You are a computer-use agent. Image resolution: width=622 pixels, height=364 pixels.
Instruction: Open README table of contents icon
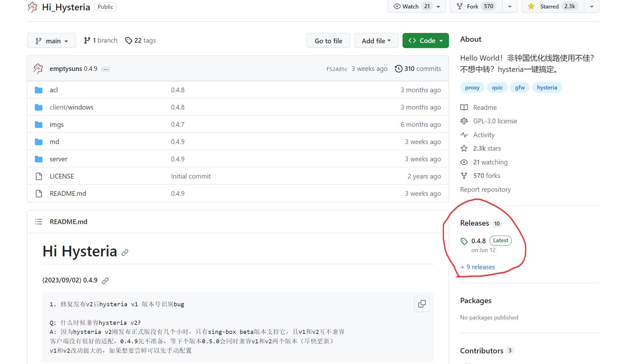39,222
